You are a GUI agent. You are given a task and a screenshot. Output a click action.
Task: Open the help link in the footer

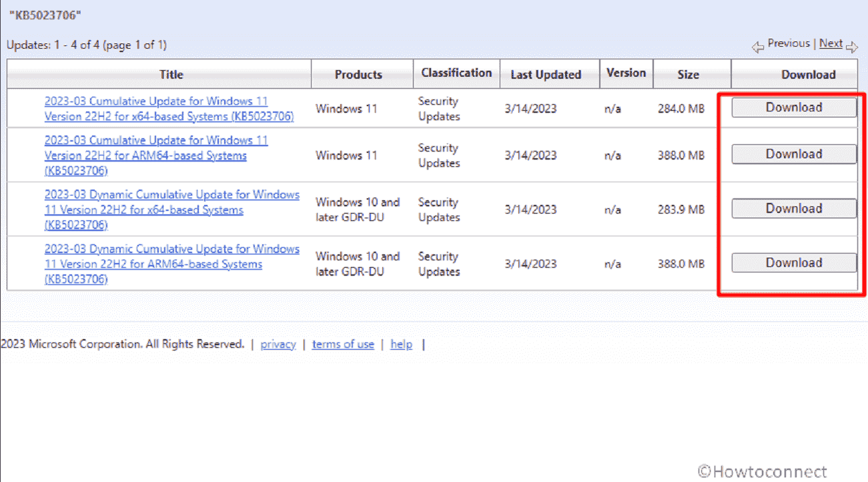pyautogui.click(x=402, y=344)
